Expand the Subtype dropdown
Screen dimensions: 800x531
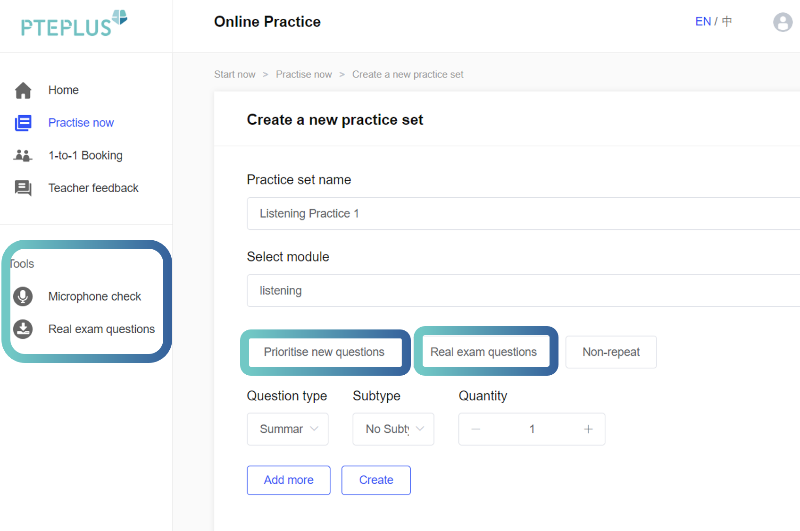[393, 429]
